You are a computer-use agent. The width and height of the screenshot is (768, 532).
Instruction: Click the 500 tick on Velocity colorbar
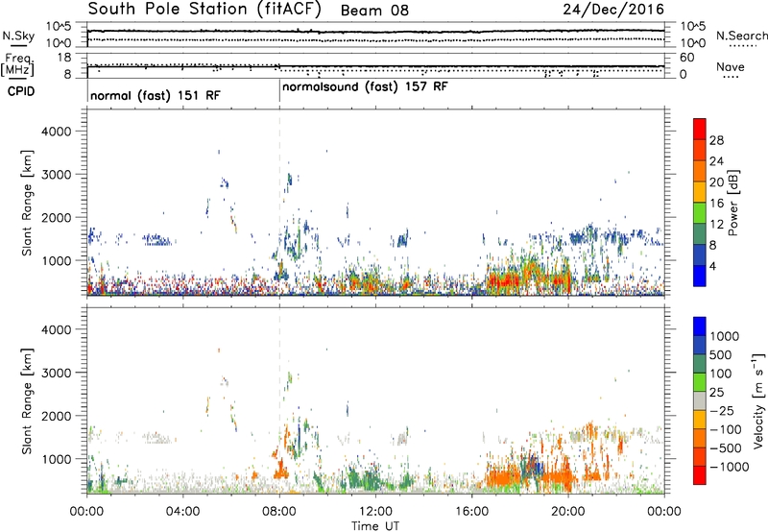(x=721, y=355)
